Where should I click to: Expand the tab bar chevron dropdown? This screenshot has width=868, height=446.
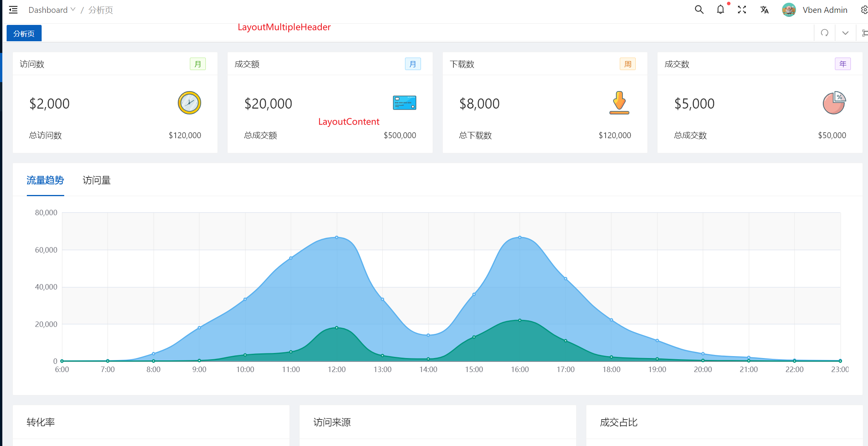845,33
